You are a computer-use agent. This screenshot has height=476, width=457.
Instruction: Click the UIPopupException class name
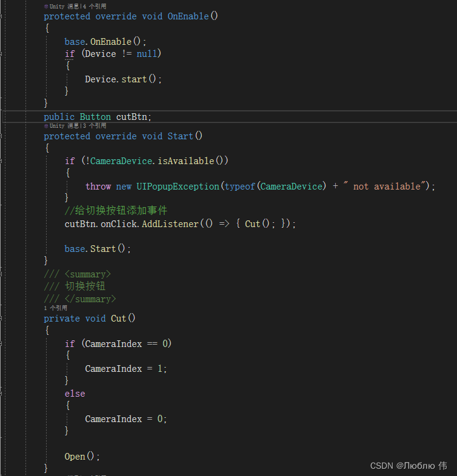click(x=178, y=186)
